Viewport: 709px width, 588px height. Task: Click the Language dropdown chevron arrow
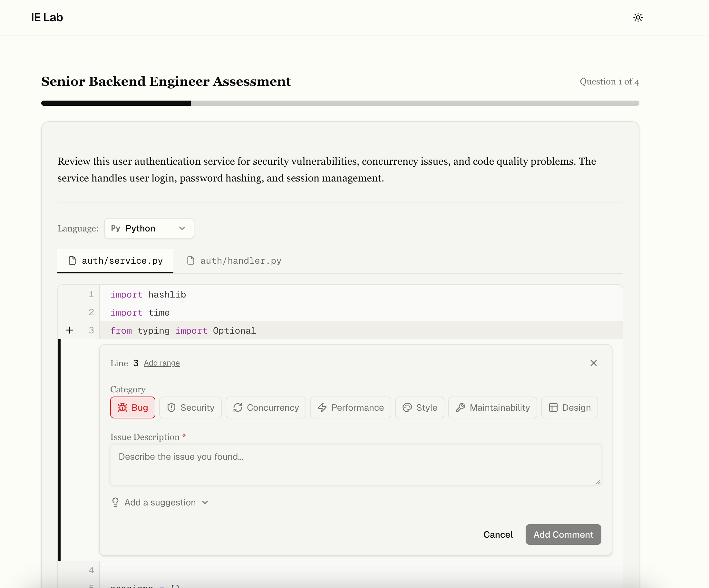[182, 228]
